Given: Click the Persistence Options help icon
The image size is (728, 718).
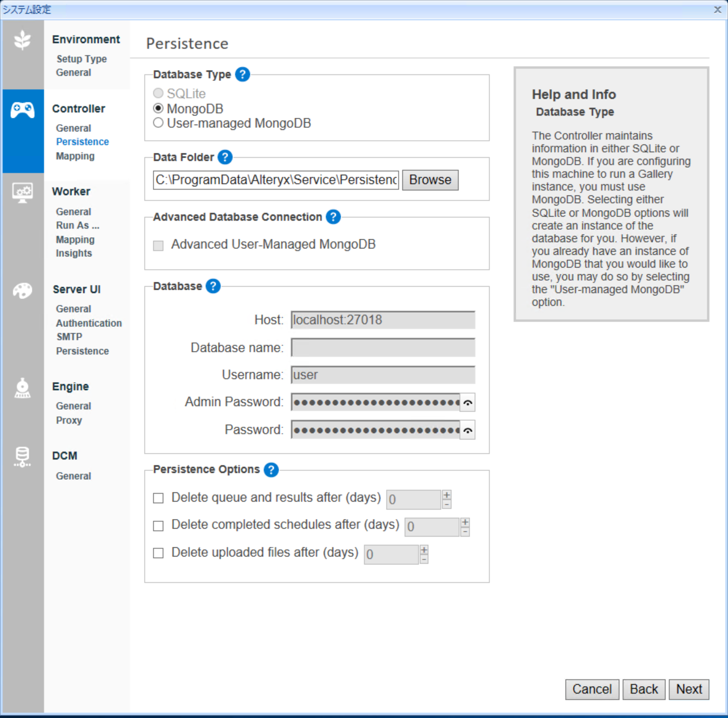Looking at the screenshot, I should pos(271,470).
